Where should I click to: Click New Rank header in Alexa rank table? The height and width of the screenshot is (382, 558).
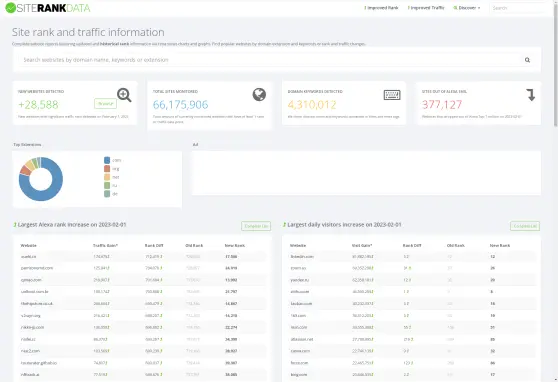[235, 246]
